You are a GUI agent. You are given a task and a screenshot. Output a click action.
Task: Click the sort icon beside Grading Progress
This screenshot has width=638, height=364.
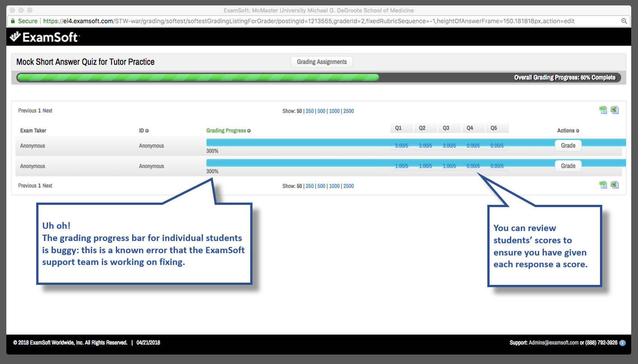pos(249,131)
